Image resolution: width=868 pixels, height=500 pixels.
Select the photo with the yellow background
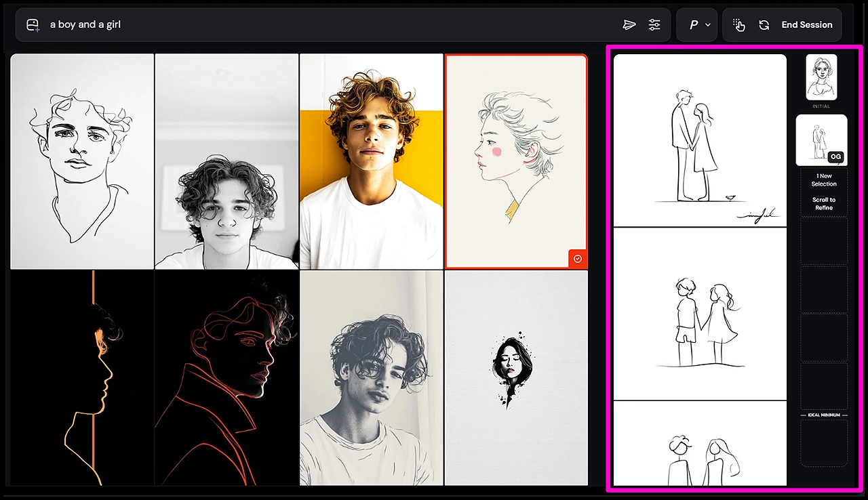coord(372,161)
